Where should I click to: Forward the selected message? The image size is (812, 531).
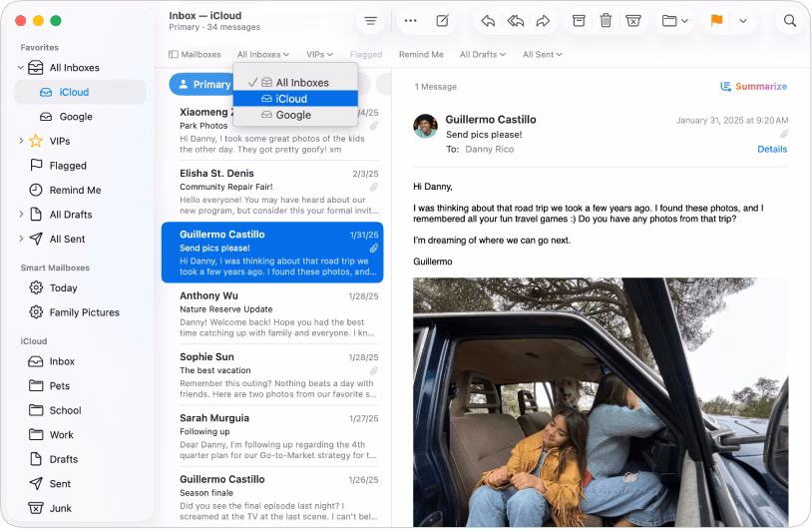tap(543, 21)
